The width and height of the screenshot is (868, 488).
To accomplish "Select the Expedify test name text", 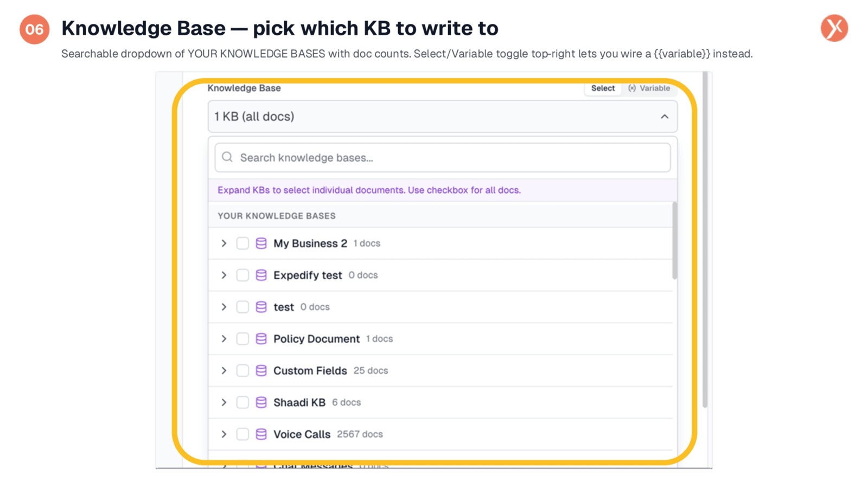I will (x=308, y=275).
